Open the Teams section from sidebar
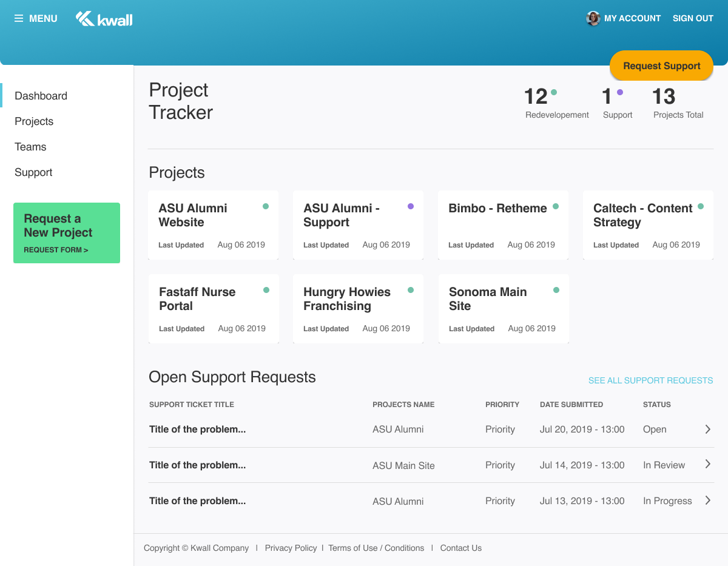The height and width of the screenshot is (566, 728). tap(30, 147)
